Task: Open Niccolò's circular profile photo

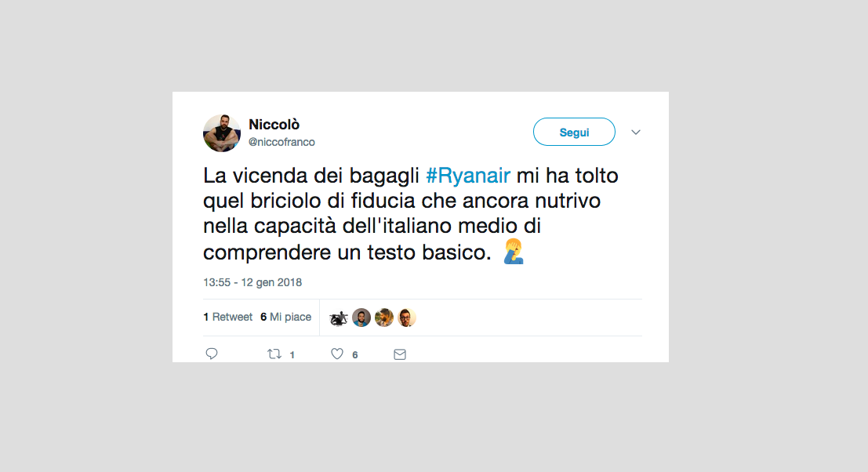Action: [222, 133]
